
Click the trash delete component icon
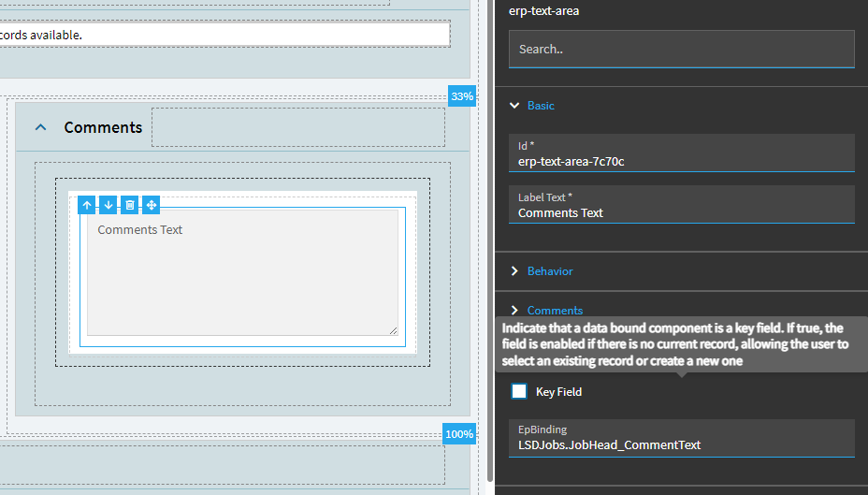129,205
